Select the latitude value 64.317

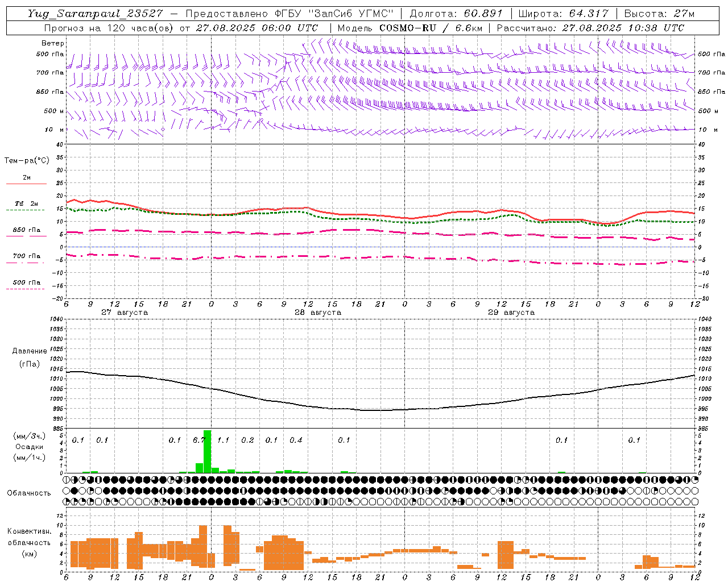[x=588, y=14]
